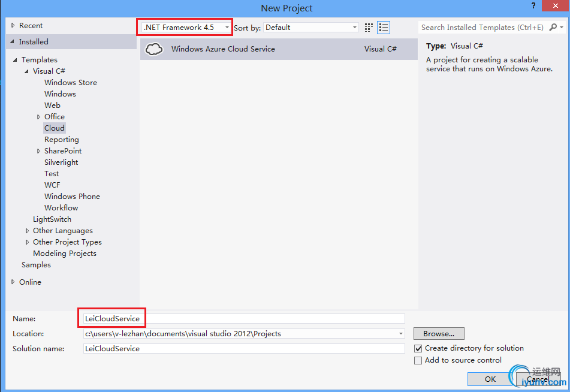
Task: Select the Reporting template category
Action: pyautogui.click(x=61, y=139)
